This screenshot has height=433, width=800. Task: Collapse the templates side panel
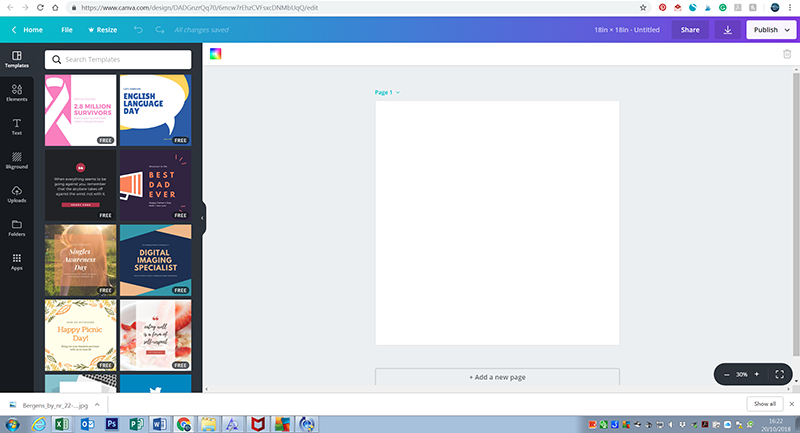tap(203, 217)
